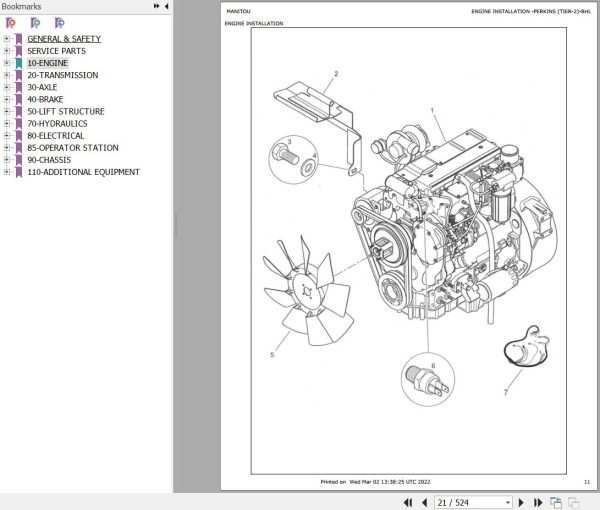Go to the previous page

424,502
